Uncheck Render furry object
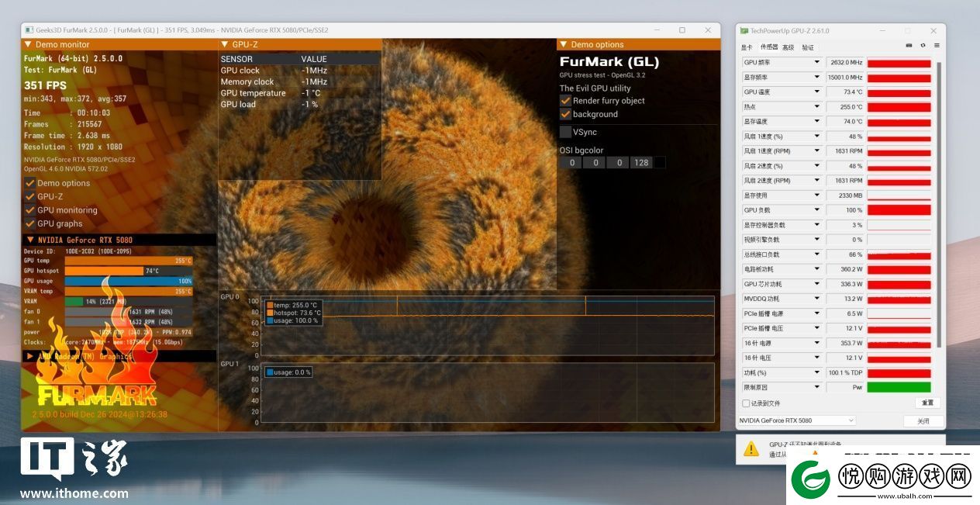Screen dimensions: 980x505 (565, 101)
